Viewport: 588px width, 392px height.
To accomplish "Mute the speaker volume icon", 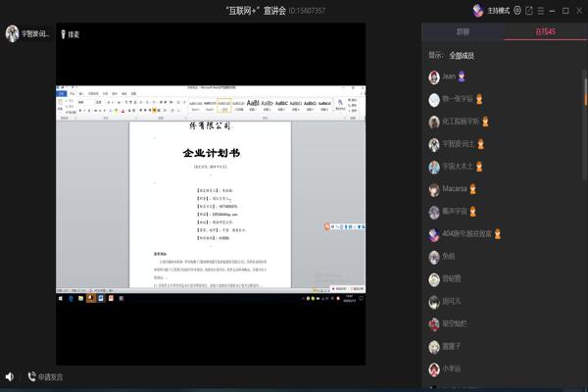I will 10,377.
